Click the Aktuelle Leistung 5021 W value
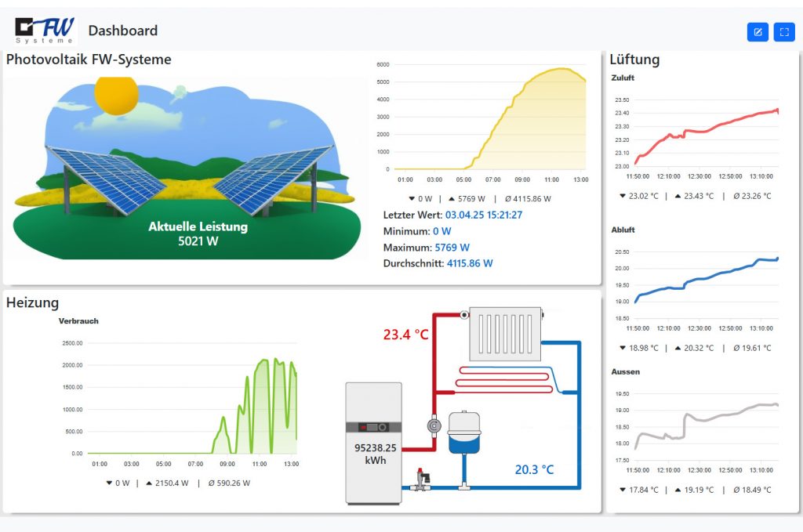This screenshot has height=532, width=803. 198,233
